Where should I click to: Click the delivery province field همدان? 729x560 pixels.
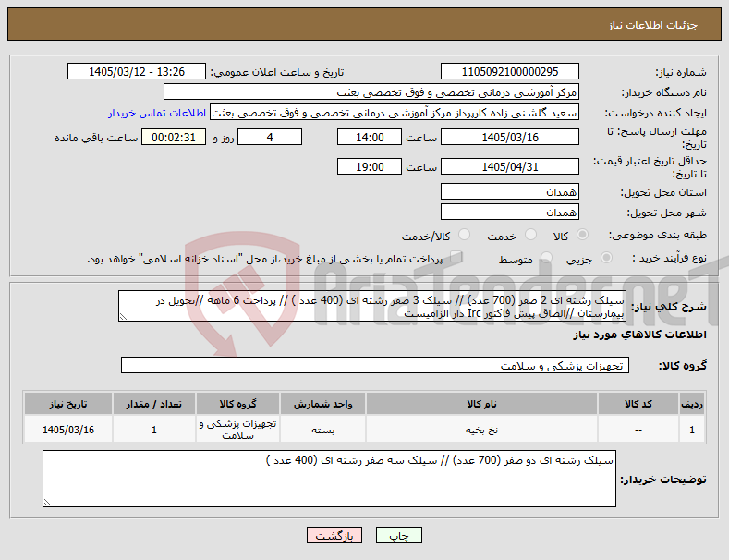(x=509, y=191)
